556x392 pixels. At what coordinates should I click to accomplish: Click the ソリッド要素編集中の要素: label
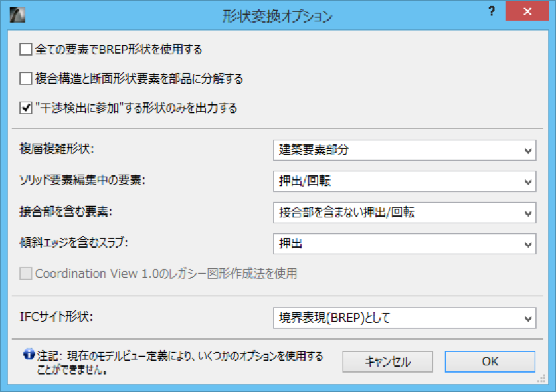coord(82,180)
